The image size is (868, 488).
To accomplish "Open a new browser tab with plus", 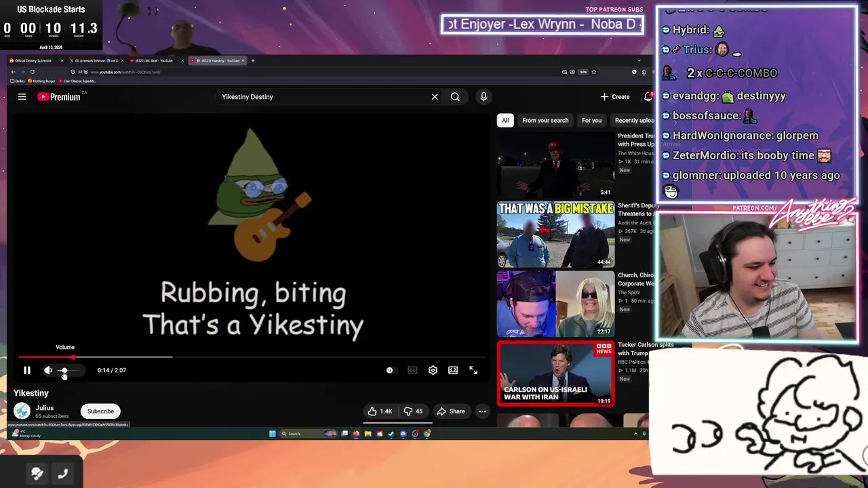I will pyautogui.click(x=253, y=60).
